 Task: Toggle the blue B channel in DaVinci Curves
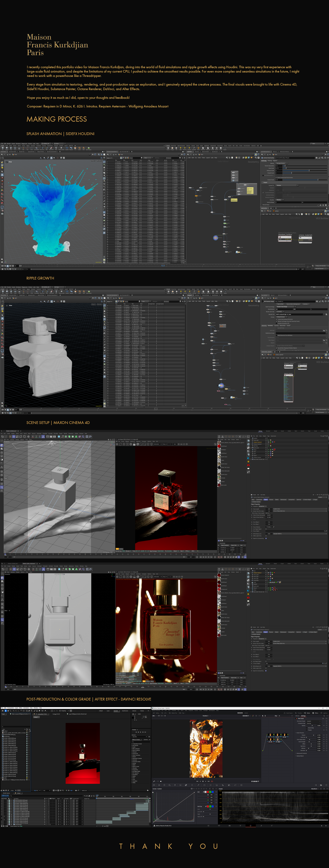212,792
